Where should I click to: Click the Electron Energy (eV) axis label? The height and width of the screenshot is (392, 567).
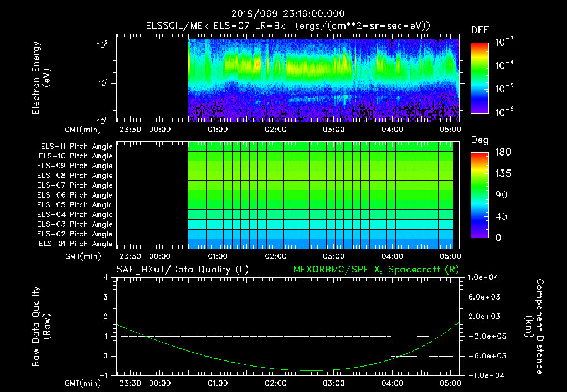pyautogui.click(x=41, y=78)
